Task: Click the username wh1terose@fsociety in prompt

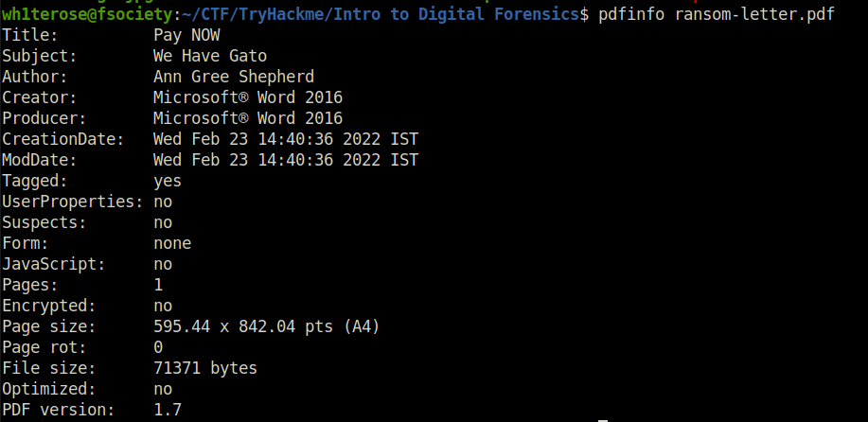Action: (87, 14)
